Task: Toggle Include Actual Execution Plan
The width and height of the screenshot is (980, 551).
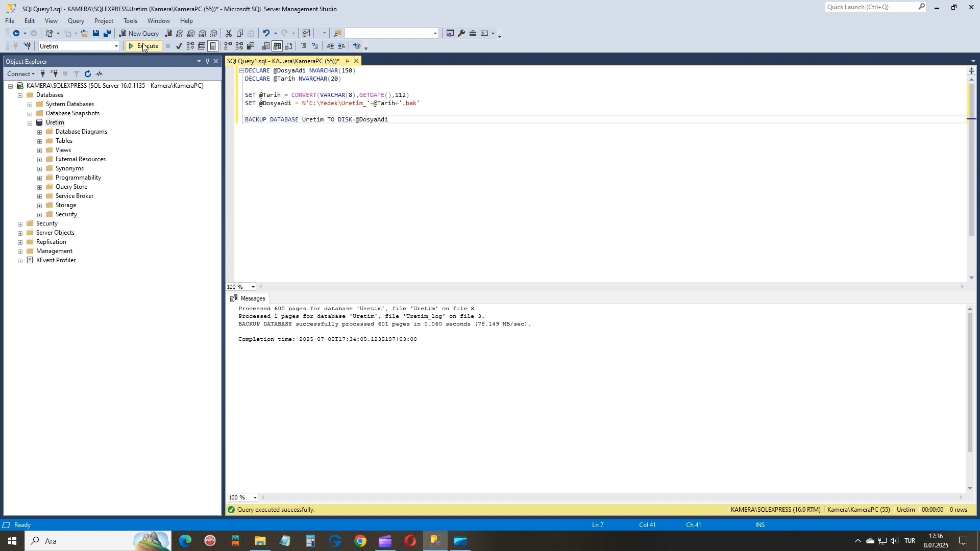Action: click(x=228, y=46)
